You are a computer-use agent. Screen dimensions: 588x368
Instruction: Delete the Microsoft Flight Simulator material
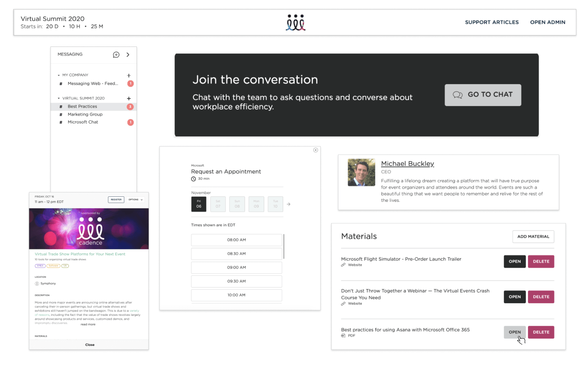click(541, 261)
